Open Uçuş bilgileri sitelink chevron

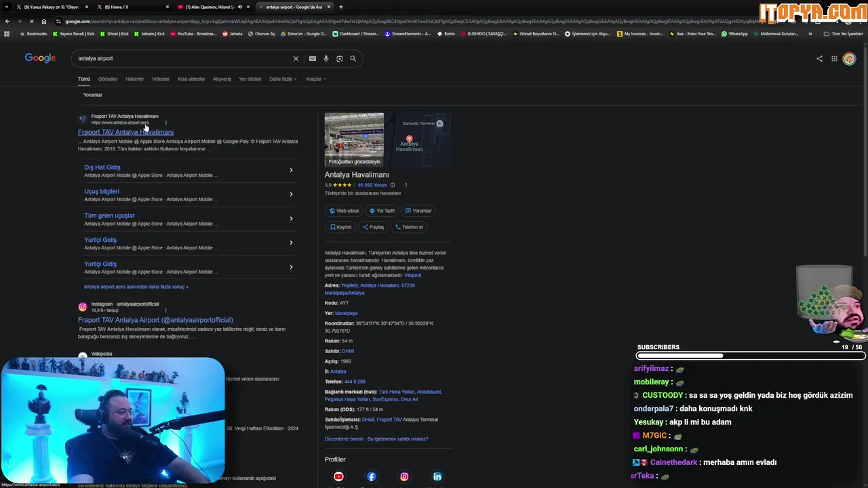click(x=291, y=195)
